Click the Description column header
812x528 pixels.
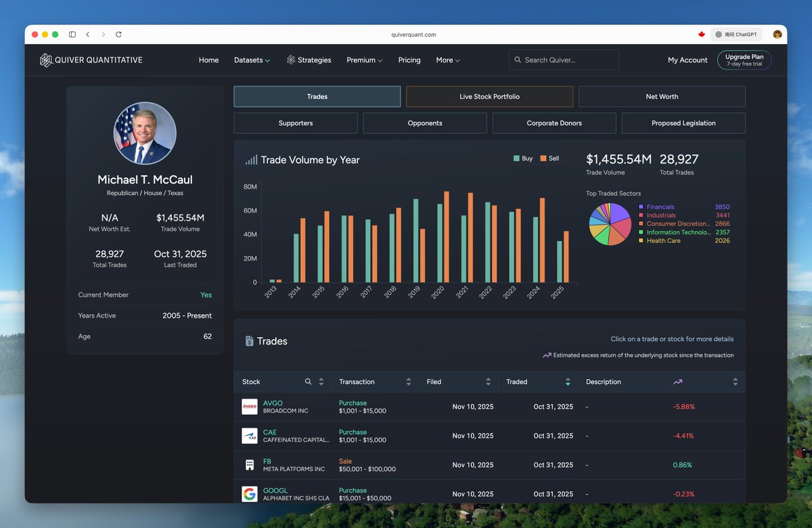[x=604, y=382]
